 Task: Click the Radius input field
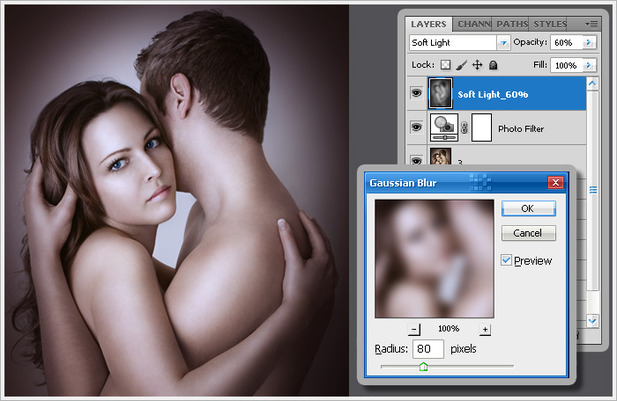coord(428,349)
